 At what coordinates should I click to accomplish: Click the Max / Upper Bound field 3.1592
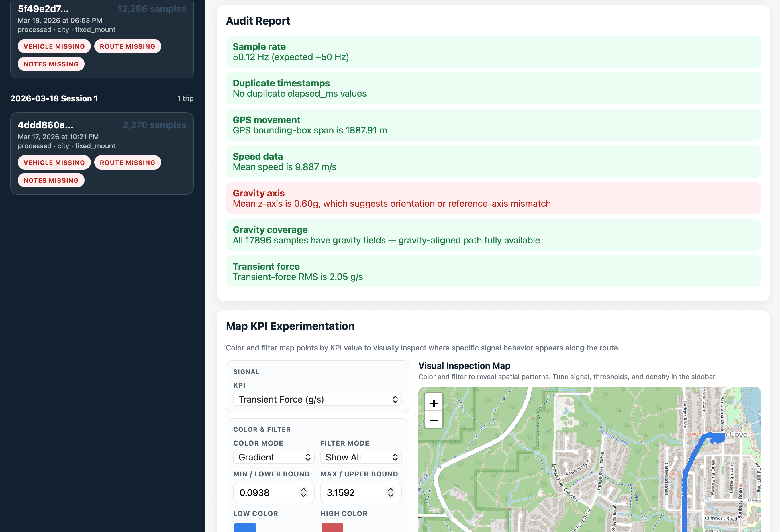[x=361, y=492]
